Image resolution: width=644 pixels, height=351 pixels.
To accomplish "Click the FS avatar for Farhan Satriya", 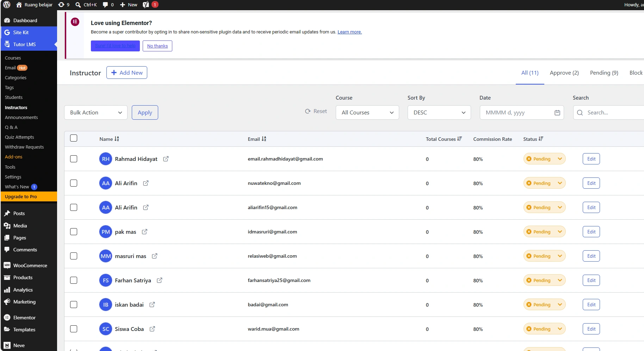I will (106, 280).
